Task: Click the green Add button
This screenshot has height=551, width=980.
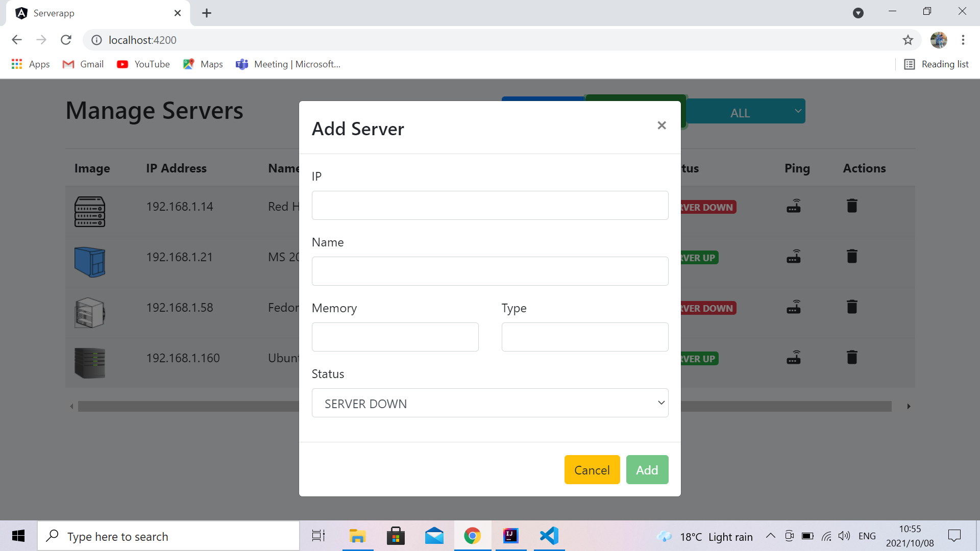Action: (x=647, y=469)
